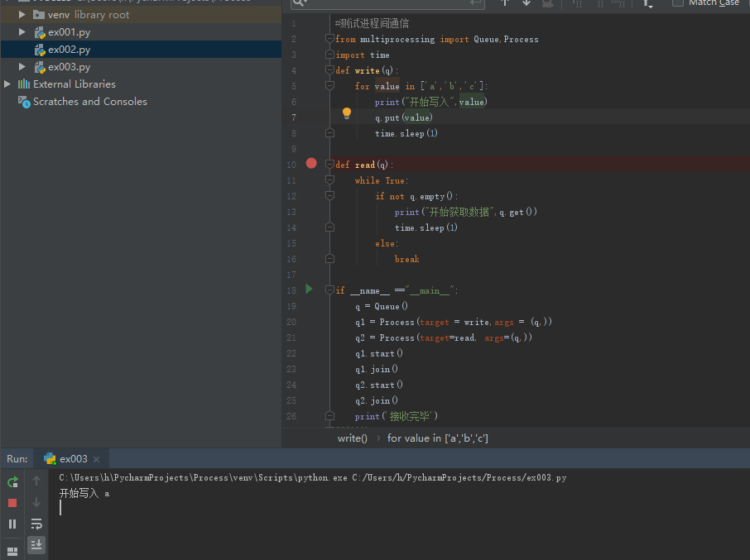This screenshot has height=560, width=750.
Task: Expand the ex003.py tree node
Action: 22,66
